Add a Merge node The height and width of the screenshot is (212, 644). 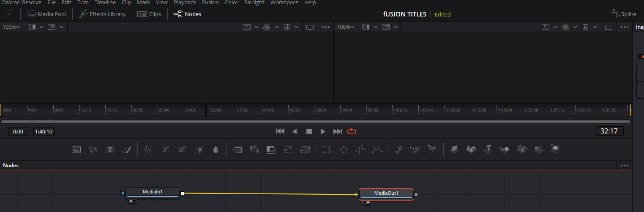(x=237, y=149)
